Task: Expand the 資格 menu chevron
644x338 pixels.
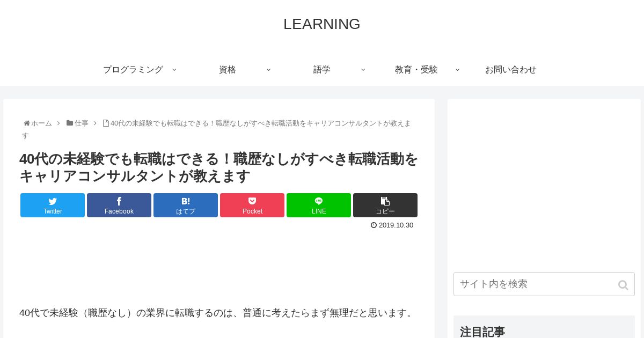Action: pos(268,70)
